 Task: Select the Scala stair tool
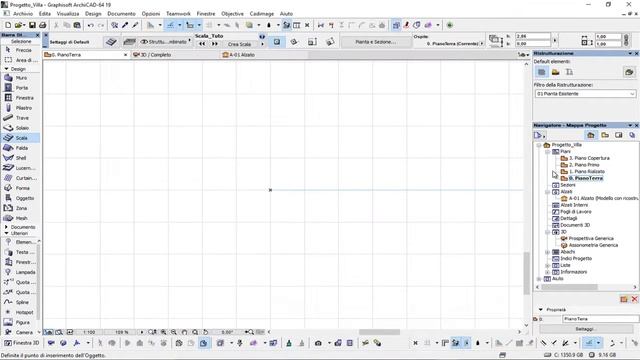pyautogui.click(x=20, y=138)
